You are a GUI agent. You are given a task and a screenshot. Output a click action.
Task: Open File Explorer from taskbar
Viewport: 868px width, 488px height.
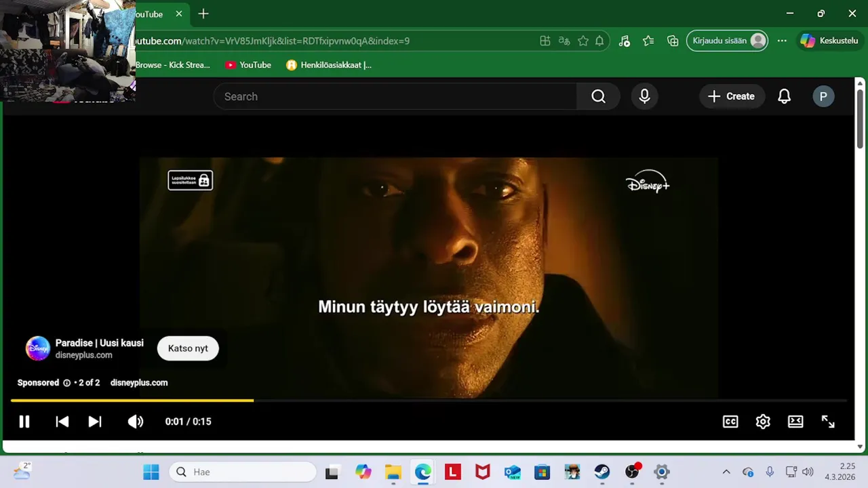pos(393,472)
